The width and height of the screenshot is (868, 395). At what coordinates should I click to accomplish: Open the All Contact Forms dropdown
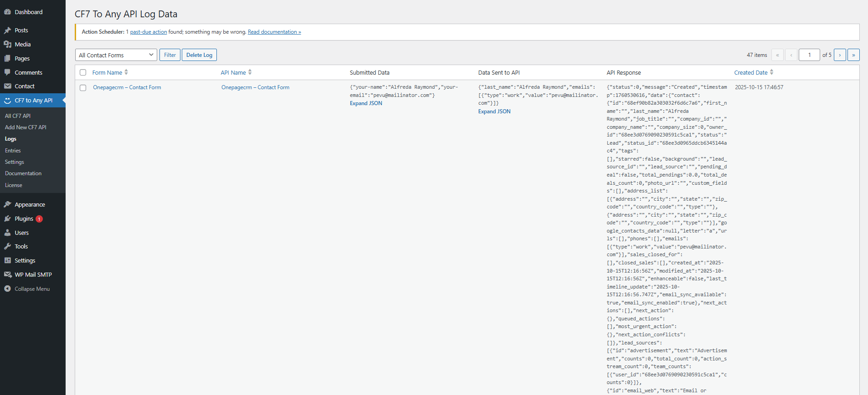point(116,55)
